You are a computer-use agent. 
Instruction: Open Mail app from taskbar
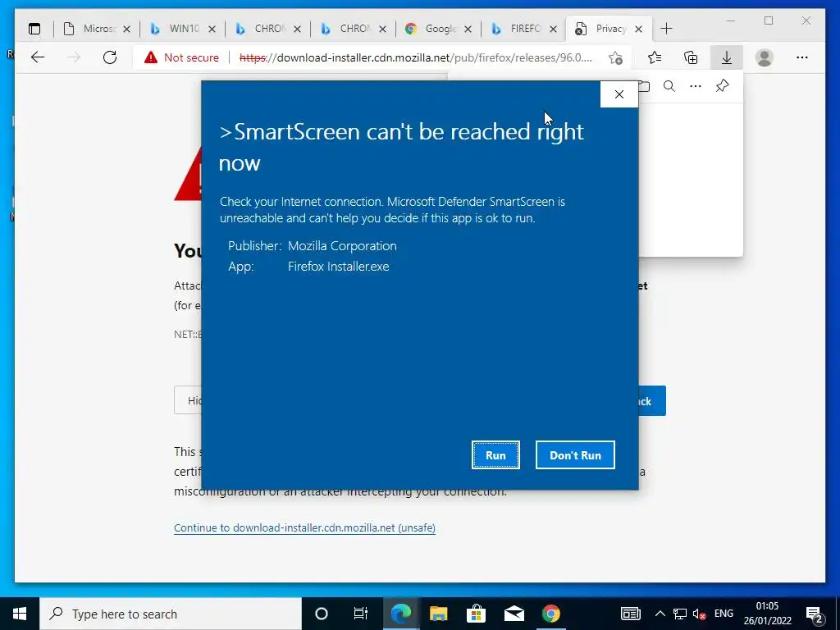(x=514, y=614)
